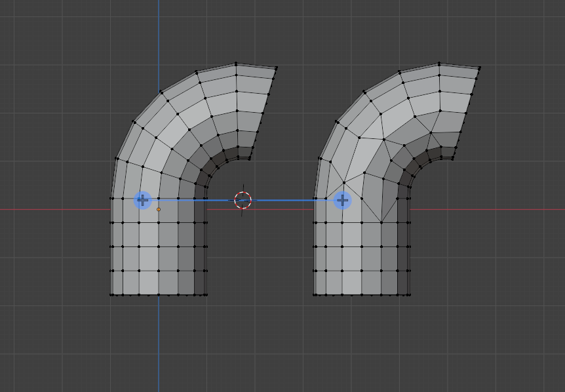Click the right blue plus gizmo handle
565x392 pixels.
tap(342, 200)
